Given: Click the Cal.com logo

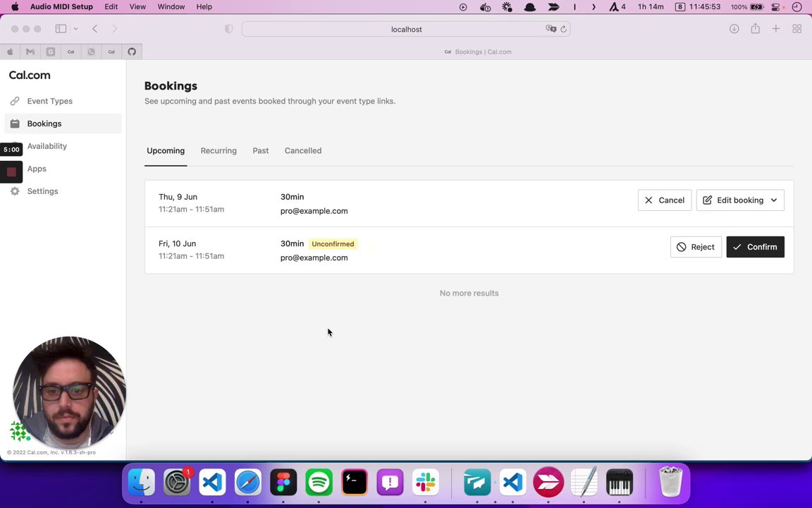Looking at the screenshot, I should coord(30,75).
